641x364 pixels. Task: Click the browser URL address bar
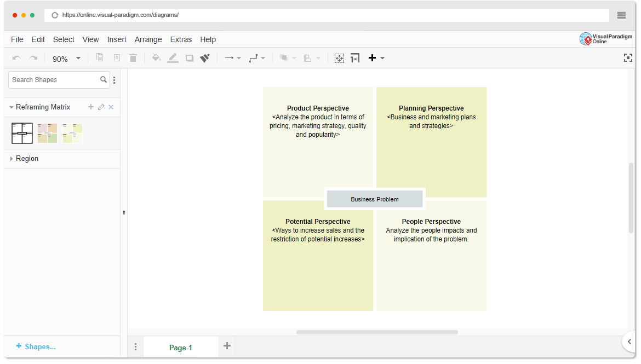pos(327,15)
